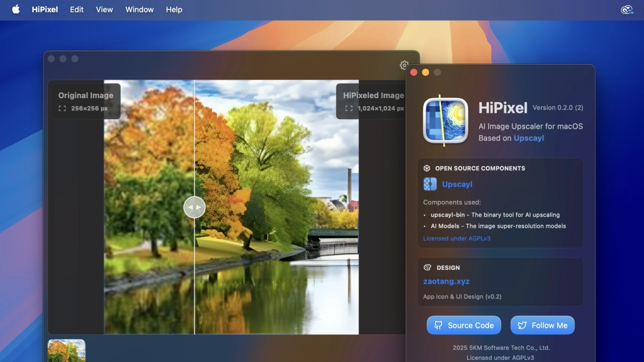Image resolution: width=644 pixels, height=362 pixels.
Task: Open the Edit menu
Action: [x=76, y=10]
